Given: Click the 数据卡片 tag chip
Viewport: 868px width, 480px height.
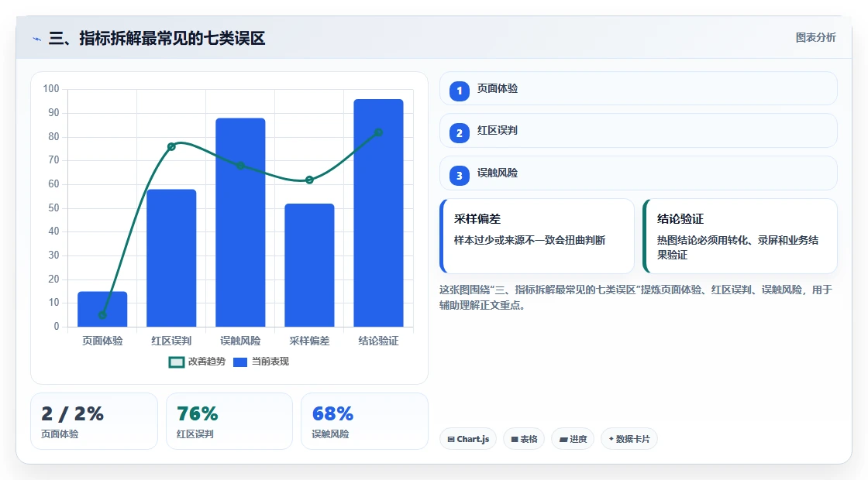Looking at the screenshot, I should coord(629,439).
